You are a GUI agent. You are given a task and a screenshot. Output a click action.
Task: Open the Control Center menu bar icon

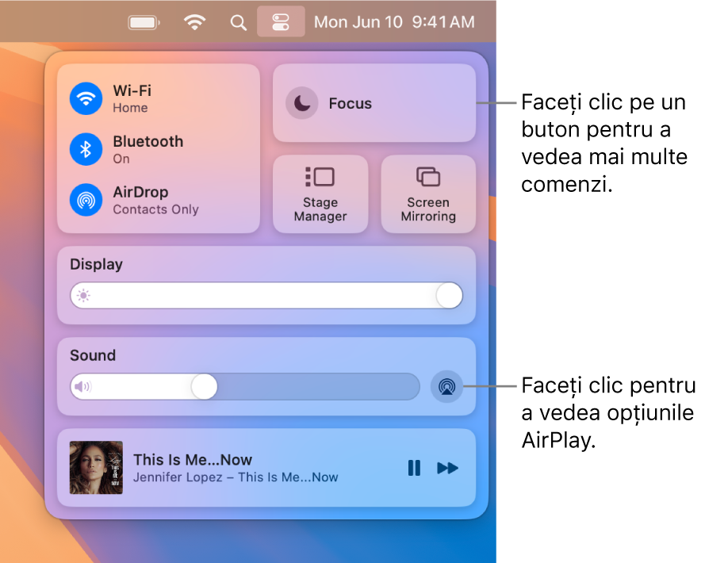point(281,21)
